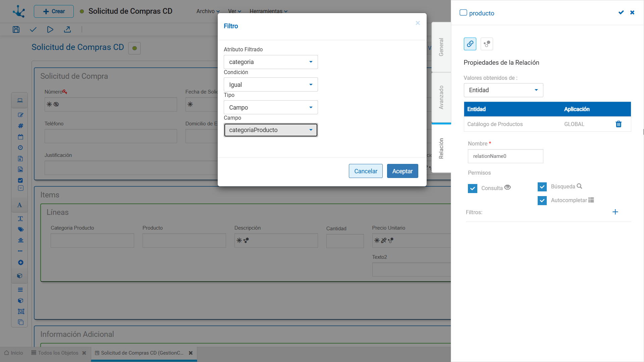Select the clock time field tool
This screenshot has width=644, height=362.
[20, 147]
